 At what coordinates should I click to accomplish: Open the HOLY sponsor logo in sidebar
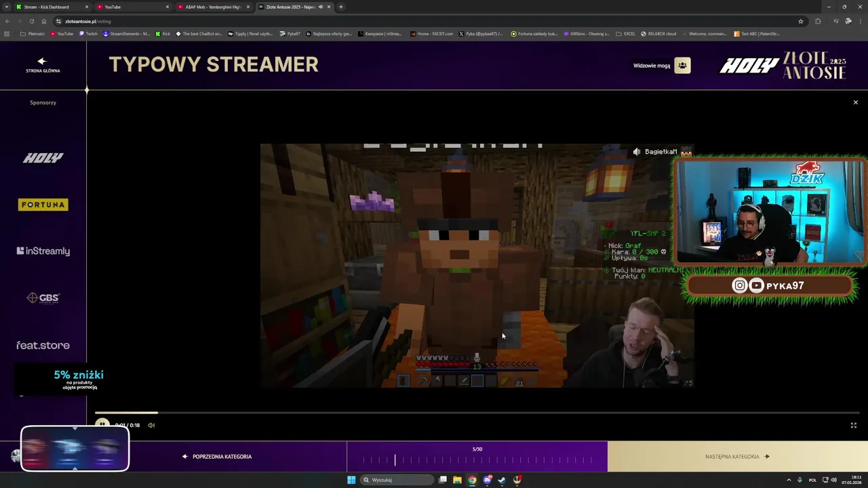point(43,158)
